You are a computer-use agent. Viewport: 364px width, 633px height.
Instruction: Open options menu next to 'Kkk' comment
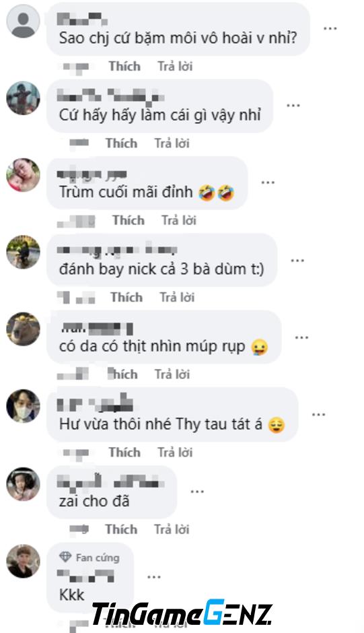[154, 576]
